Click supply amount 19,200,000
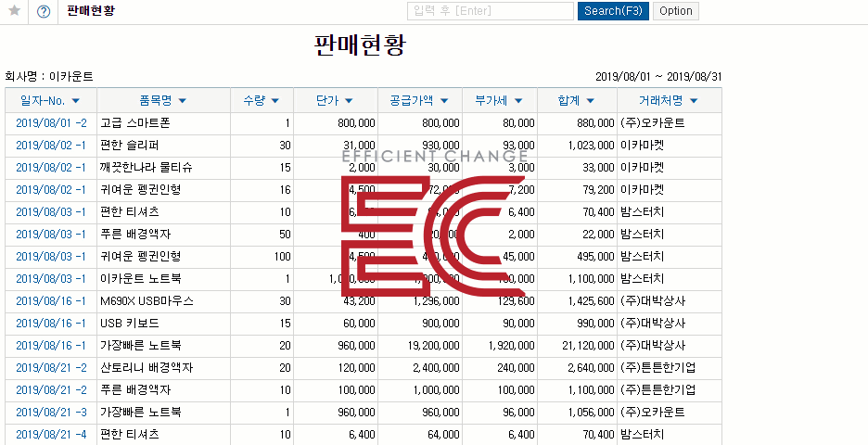 click(x=432, y=346)
